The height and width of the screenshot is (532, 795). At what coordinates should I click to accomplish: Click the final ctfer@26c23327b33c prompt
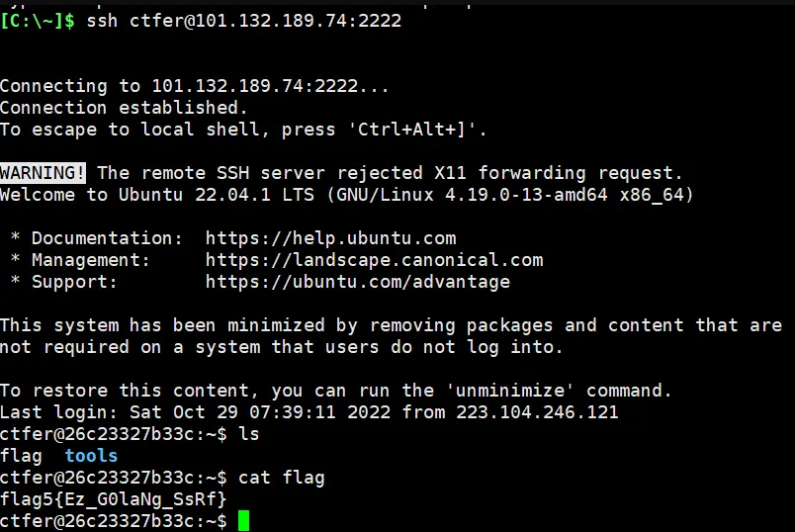pyautogui.click(x=113, y=521)
